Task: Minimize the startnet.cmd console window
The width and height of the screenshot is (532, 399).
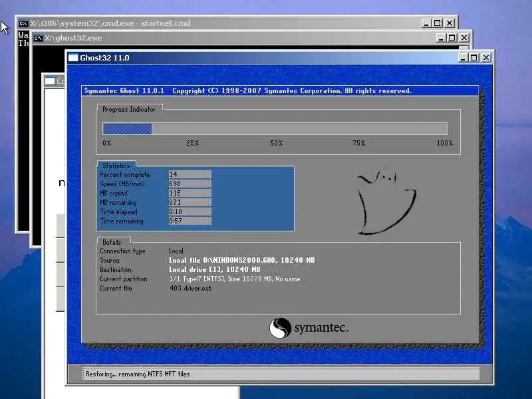Action: 426,23
